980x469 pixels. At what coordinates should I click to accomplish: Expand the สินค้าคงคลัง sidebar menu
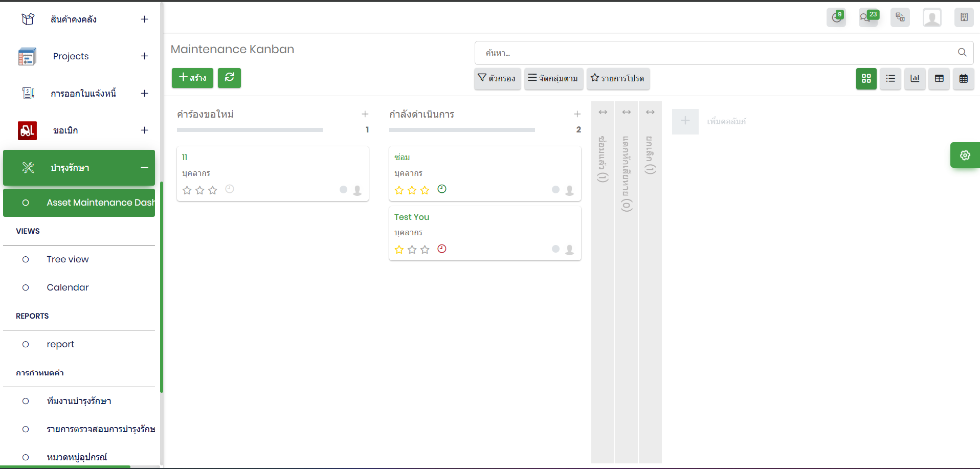point(144,19)
